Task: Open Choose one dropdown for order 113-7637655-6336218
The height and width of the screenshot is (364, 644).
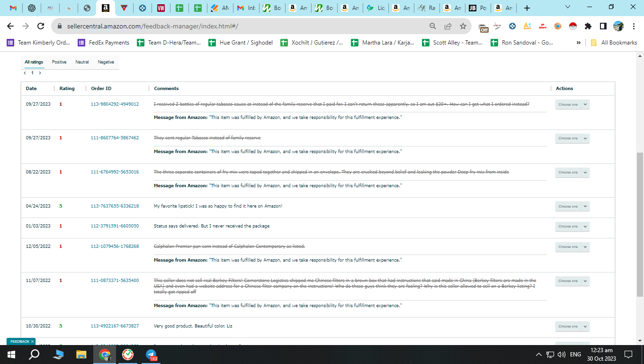Action: (x=572, y=207)
